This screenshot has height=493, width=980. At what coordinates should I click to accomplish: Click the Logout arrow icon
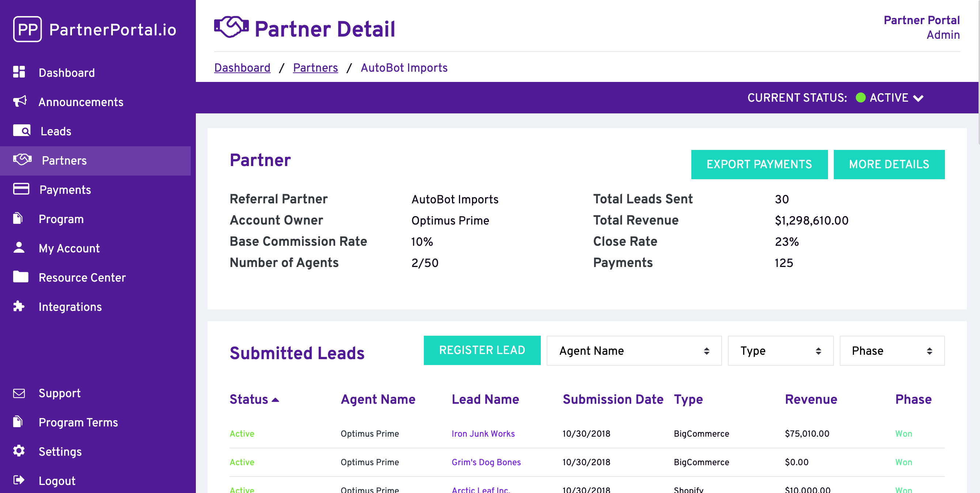coord(19,480)
